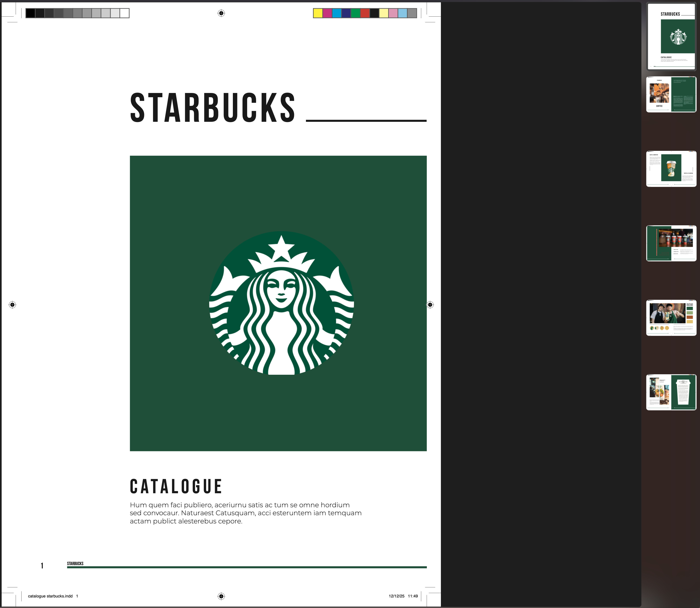Open the two baristas spread thumbnail
This screenshot has width=700, height=608.
click(671, 318)
